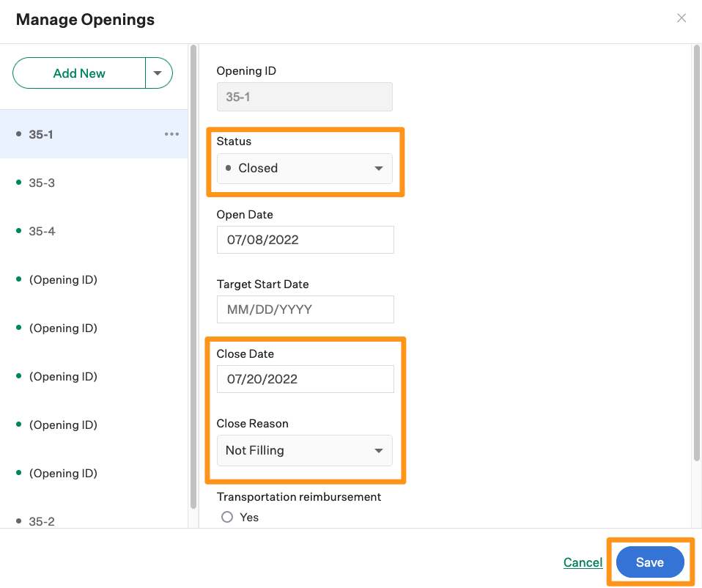Expand the arrow beside the Add New button
Image resolution: width=702 pixels, height=588 pixels.
tap(158, 73)
